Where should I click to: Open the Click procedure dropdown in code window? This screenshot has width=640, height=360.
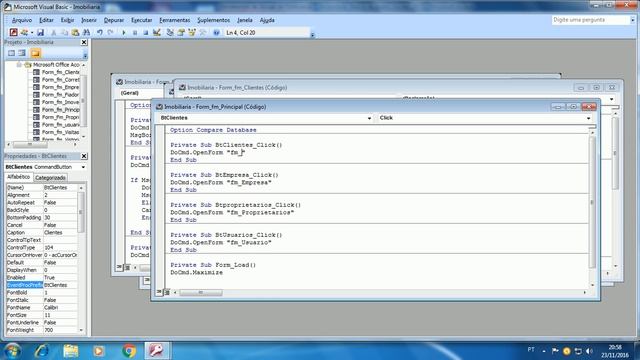(x=588, y=118)
